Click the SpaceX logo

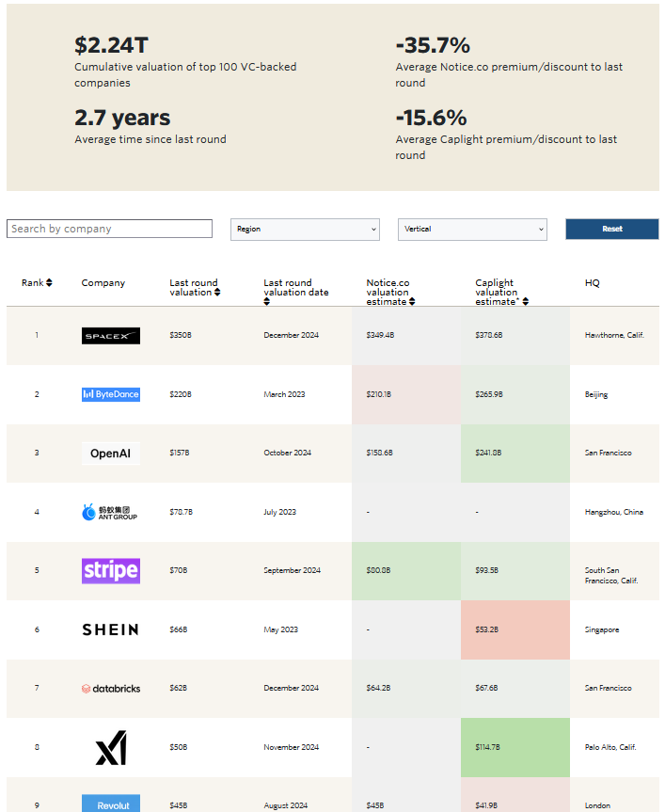point(111,336)
